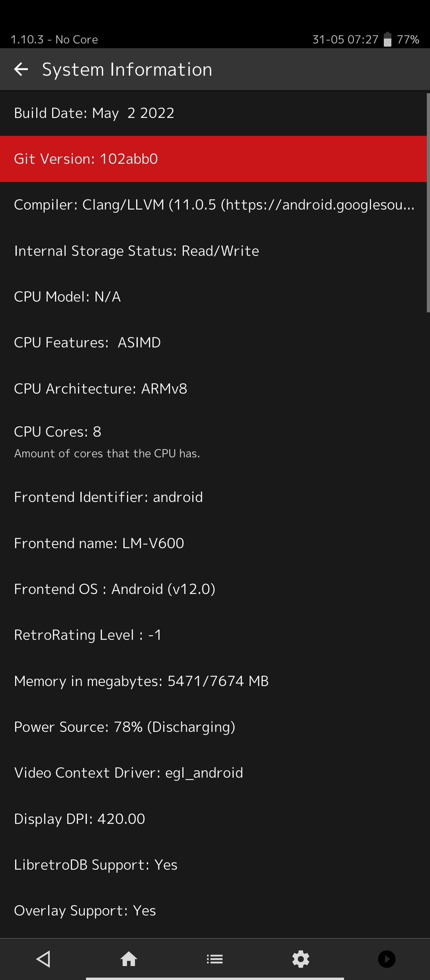Check the battery indicator in status bar
This screenshot has width=430, height=980.
click(x=387, y=39)
